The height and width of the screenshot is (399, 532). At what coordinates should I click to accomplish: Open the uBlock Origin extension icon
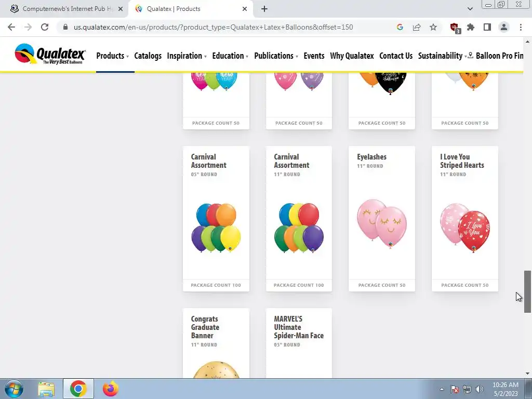(455, 28)
